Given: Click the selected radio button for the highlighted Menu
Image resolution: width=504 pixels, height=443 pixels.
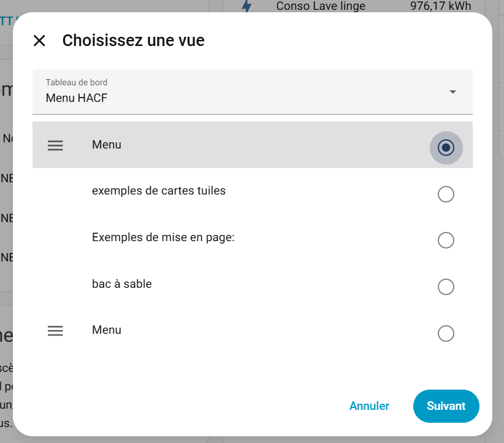Looking at the screenshot, I should 446,148.
